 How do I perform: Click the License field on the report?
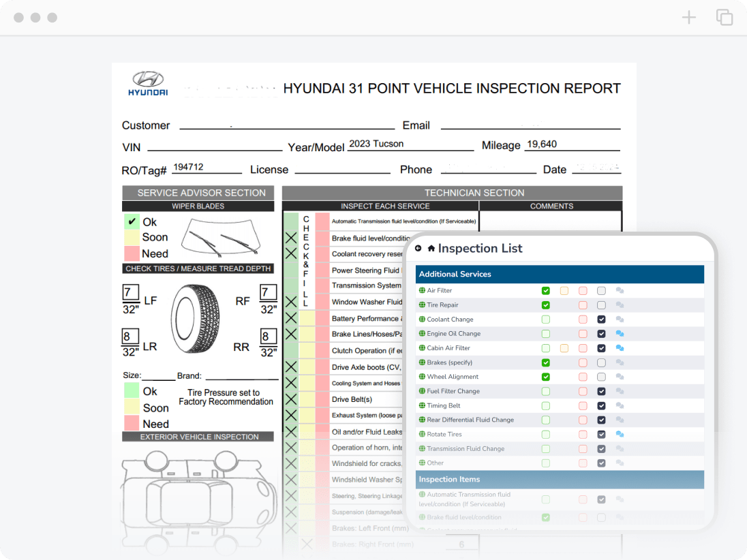pos(343,168)
